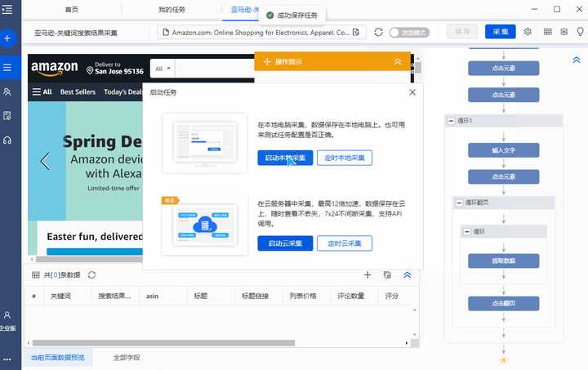Click the browser pane horizontal scrollbar

89,259
